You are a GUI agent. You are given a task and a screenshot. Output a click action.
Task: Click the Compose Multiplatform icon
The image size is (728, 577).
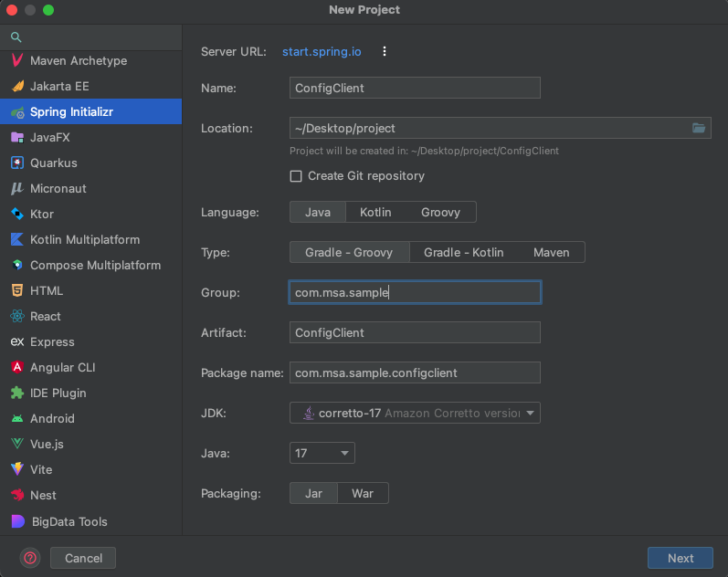[x=17, y=265]
